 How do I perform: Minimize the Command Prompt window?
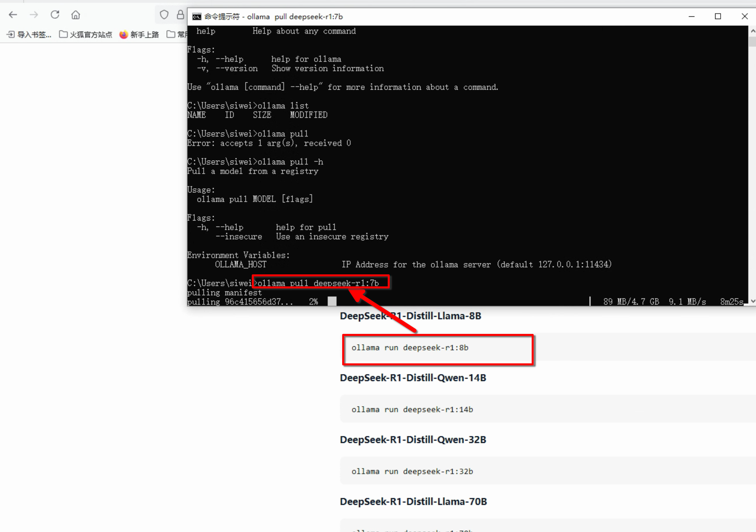click(x=692, y=16)
